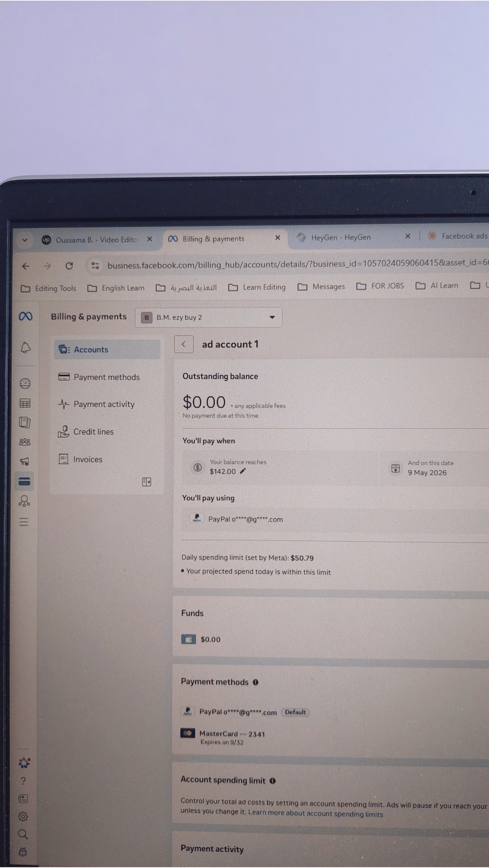The image size is (489, 868).
Task: Click the Meta logo in the sidebar
Action: 26,316
